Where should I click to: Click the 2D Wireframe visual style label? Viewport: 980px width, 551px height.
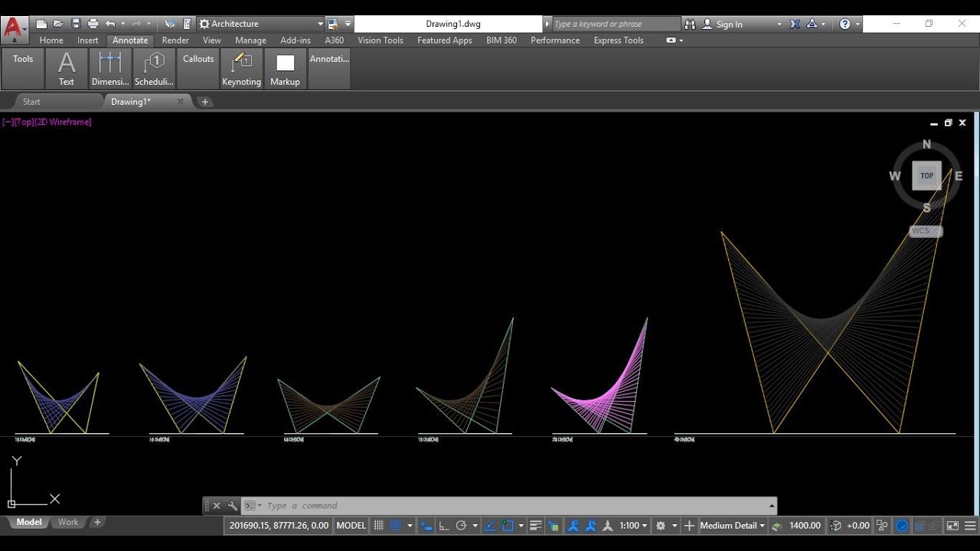tap(64, 122)
